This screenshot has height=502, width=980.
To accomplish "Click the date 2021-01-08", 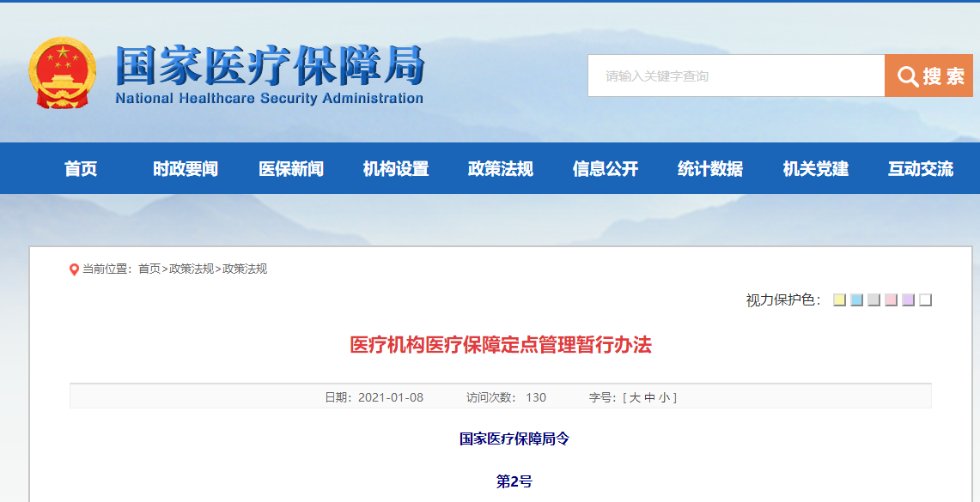I will coord(391,397).
